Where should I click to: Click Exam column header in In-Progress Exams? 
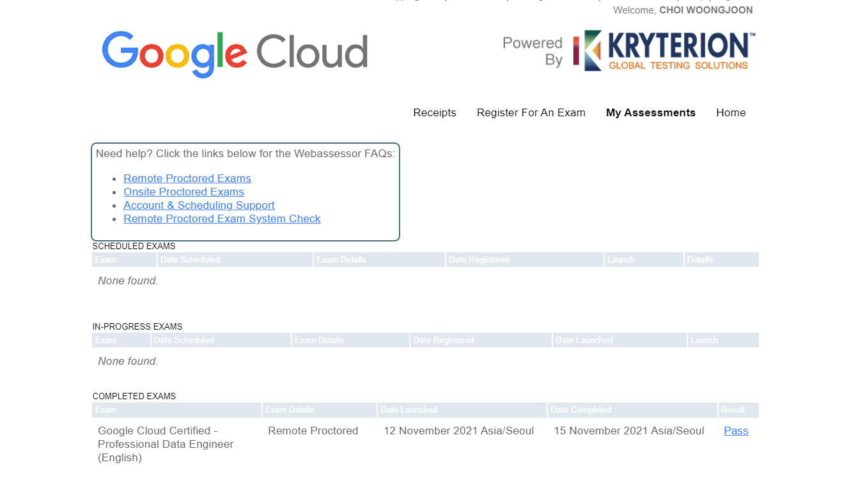tap(121, 340)
